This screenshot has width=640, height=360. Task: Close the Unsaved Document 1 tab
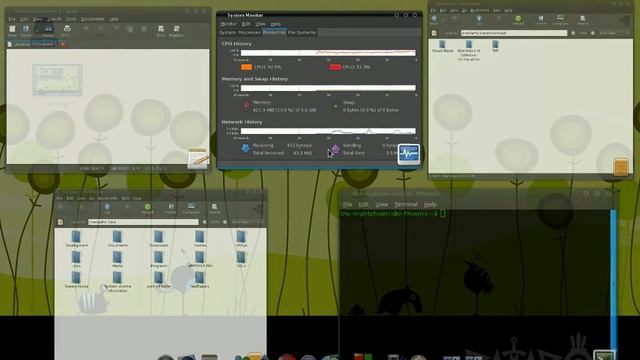pyautogui.click(x=62, y=44)
